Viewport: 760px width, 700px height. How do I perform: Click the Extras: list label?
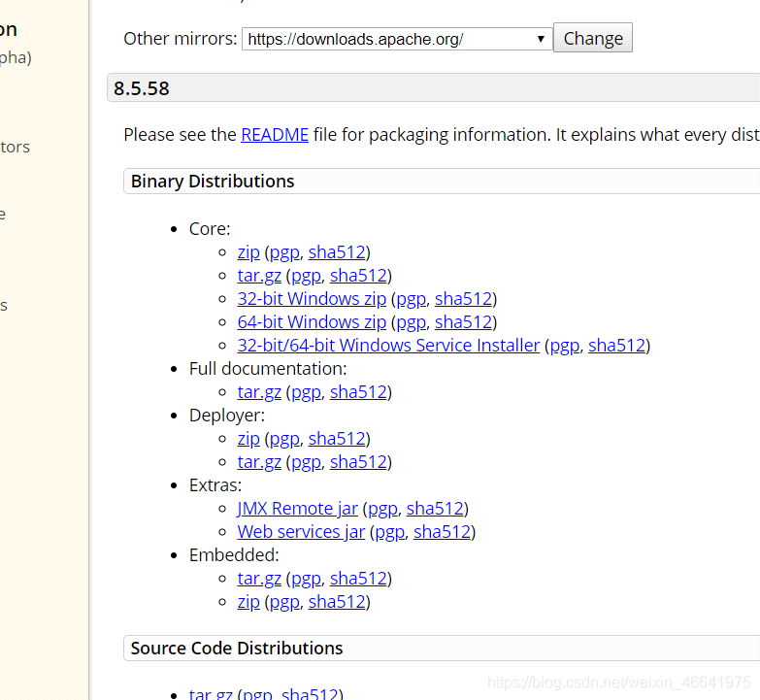tap(215, 485)
